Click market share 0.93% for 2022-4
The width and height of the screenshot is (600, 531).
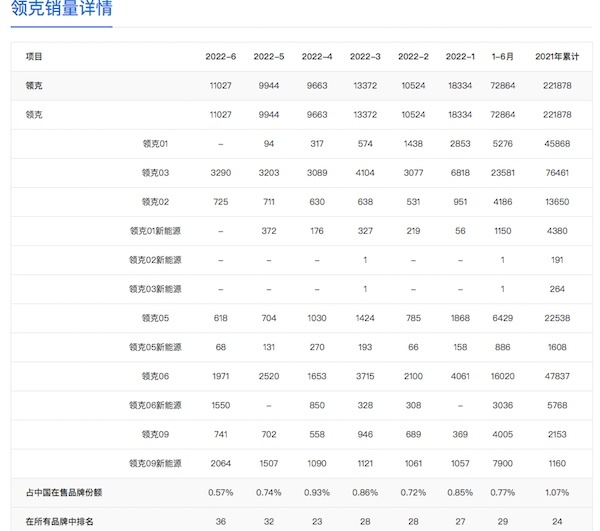(317, 493)
